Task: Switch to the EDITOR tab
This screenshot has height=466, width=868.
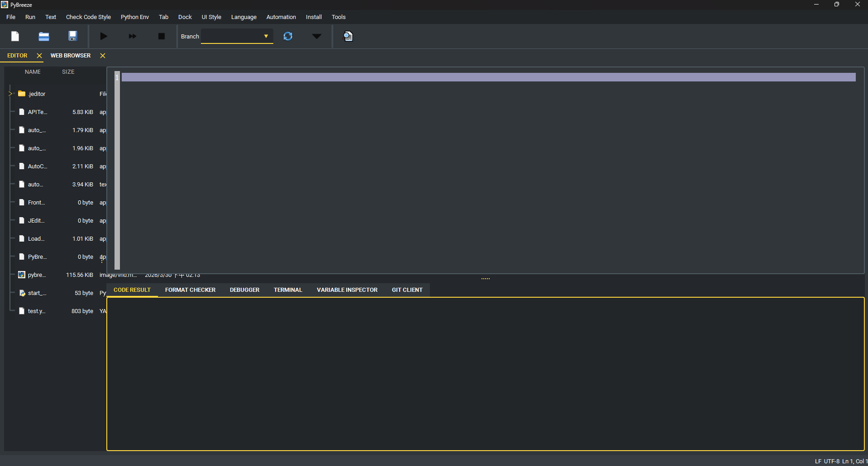Action: click(x=17, y=56)
